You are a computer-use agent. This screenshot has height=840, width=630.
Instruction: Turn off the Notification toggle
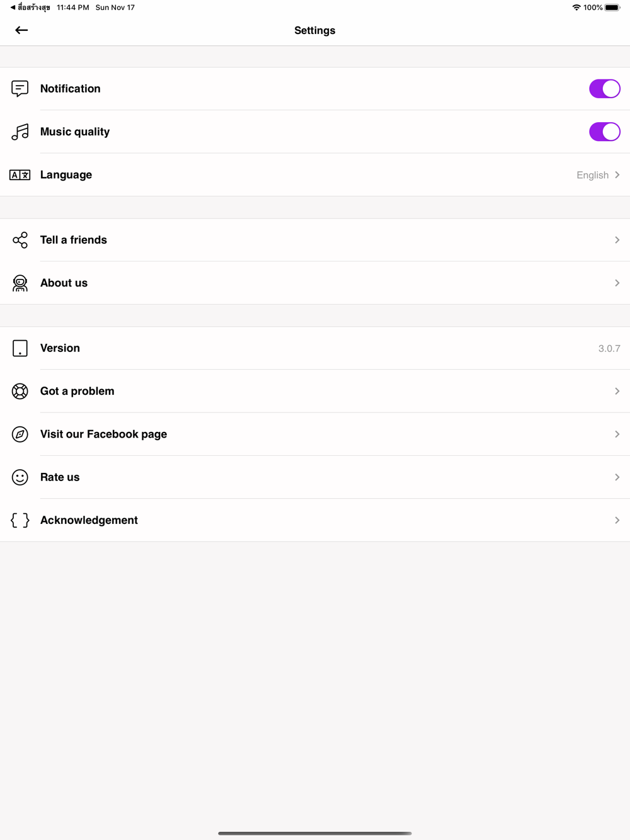(604, 89)
